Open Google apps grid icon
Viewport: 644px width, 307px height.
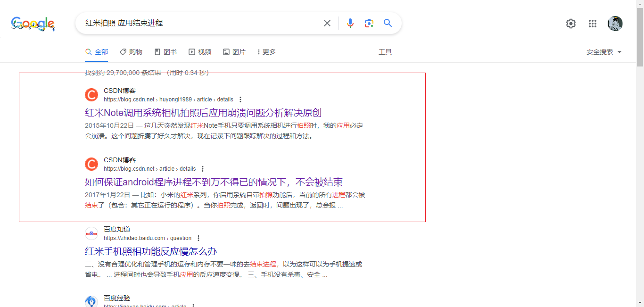[593, 24]
